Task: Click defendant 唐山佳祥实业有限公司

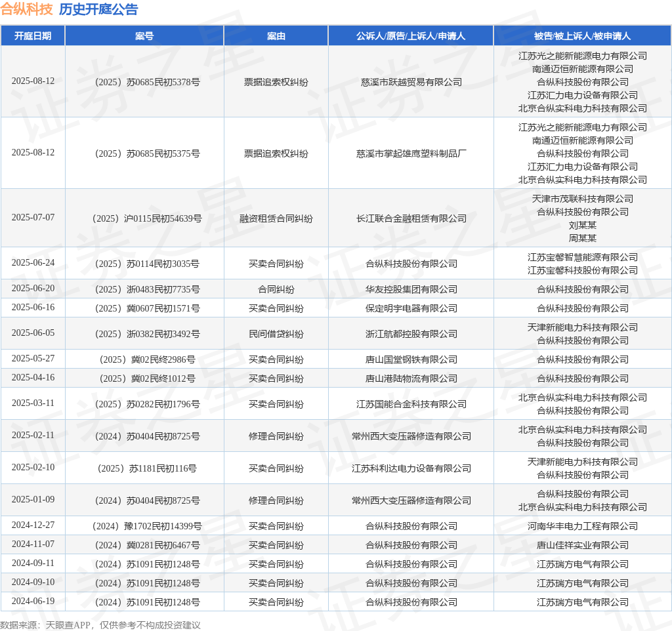Action: pyautogui.click(x=583, y=545)
